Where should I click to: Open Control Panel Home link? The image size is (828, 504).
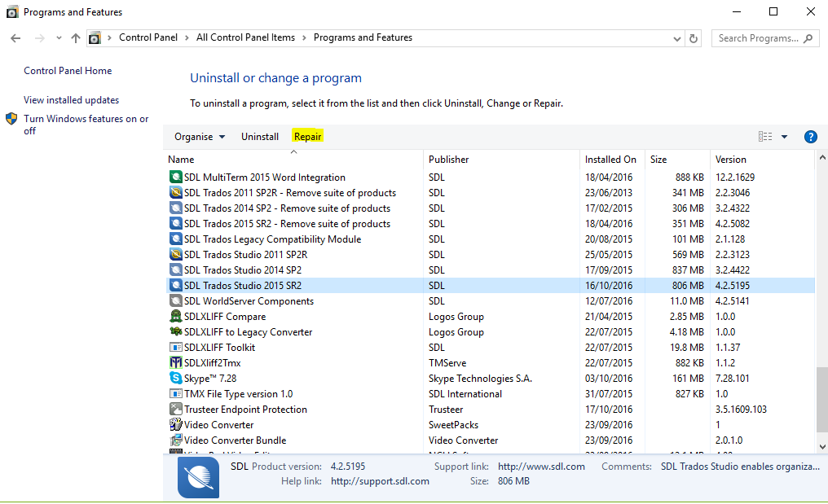pyautogui.click(x=68, y=71)
